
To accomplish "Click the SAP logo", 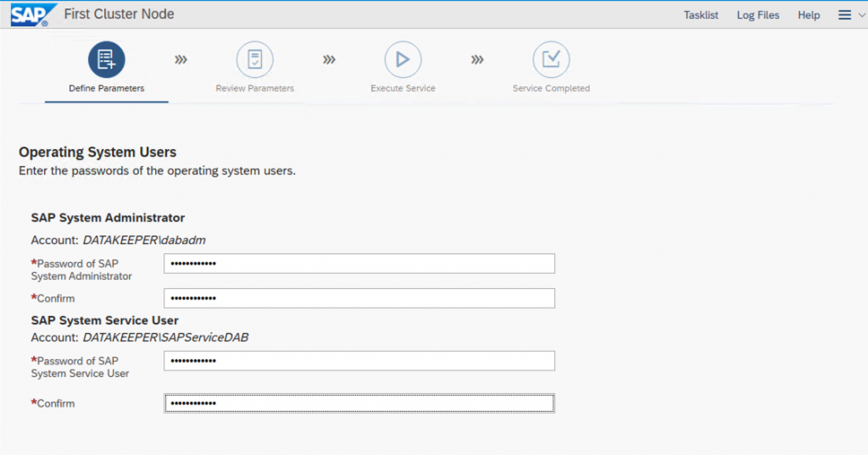I will tap(32, 14).
